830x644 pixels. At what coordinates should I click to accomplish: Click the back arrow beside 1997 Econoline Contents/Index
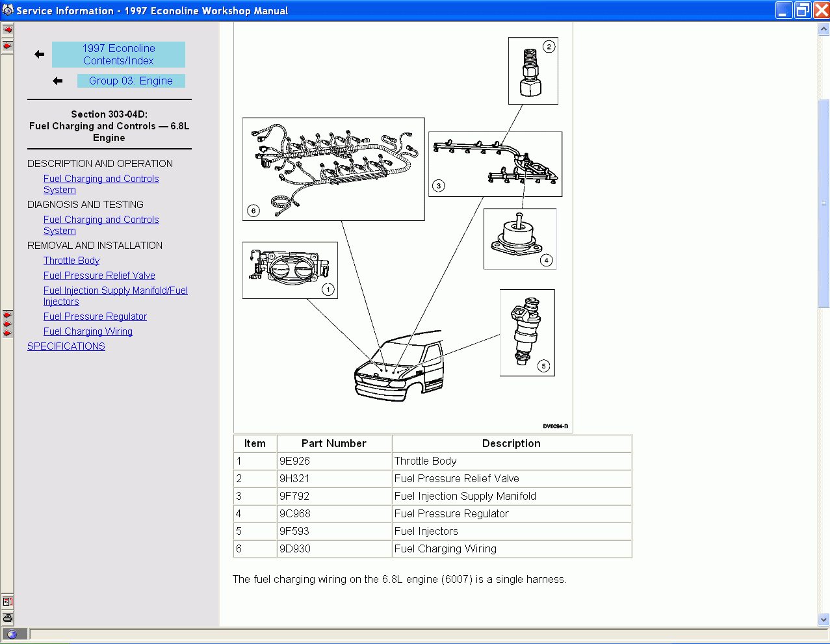point(40,55)
